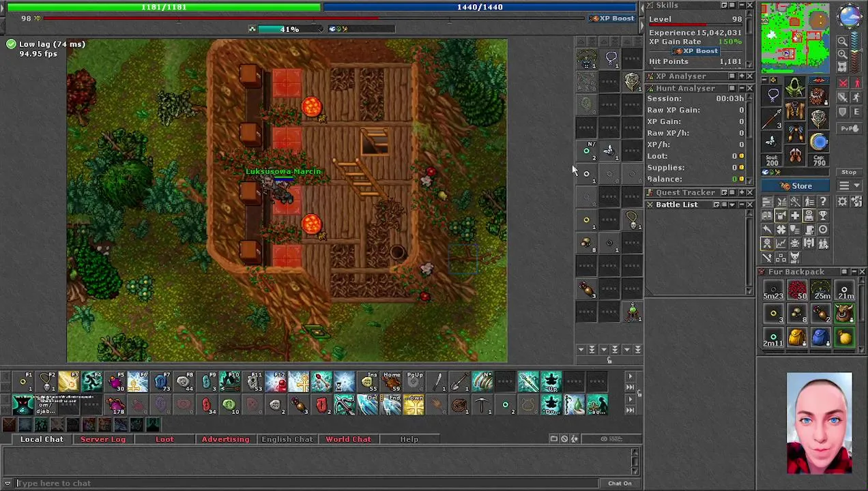This screenshot has height=491, width=868.
Task: Use the pickaxe hotkey in action bar
Action: click(x=482, y=404)
